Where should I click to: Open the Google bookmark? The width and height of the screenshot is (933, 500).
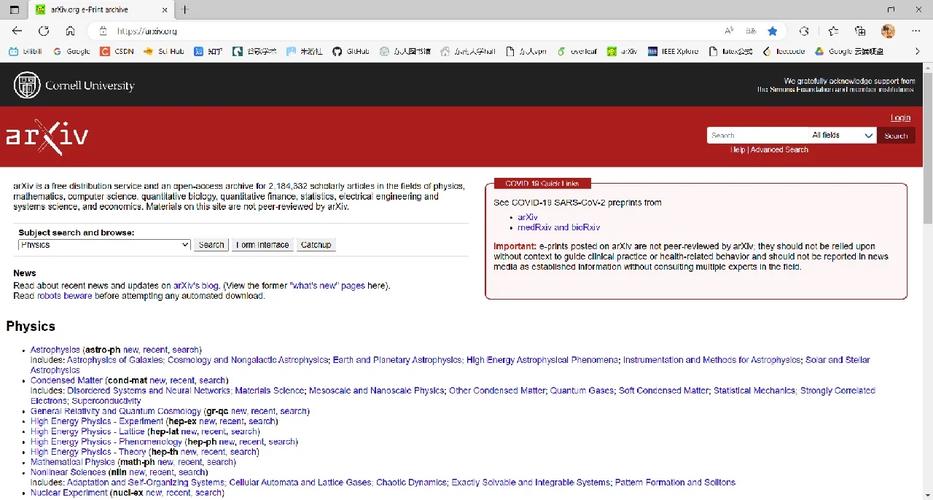(71, 52)
